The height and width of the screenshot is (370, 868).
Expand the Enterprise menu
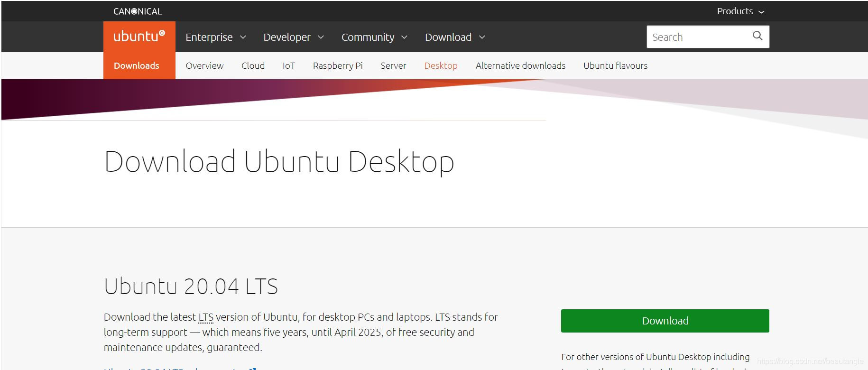(x=216, y=37)
